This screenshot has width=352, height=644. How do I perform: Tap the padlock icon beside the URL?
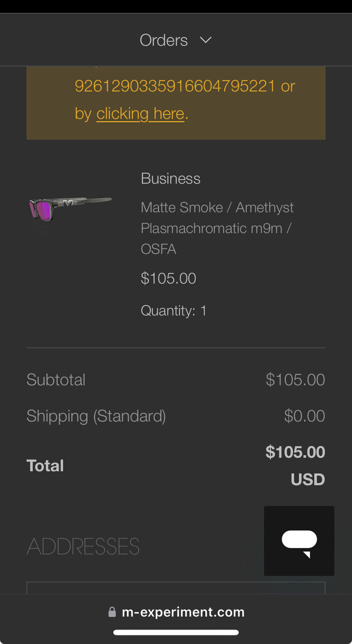coord(112,612)
